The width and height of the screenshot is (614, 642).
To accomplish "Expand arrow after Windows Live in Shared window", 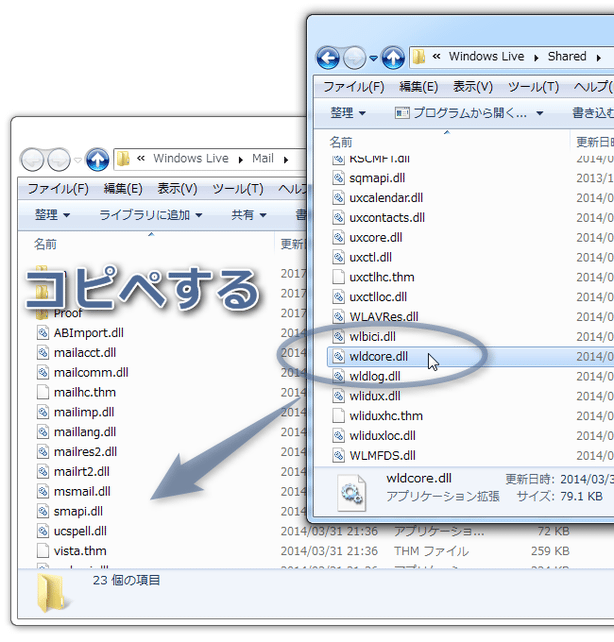I will pos(536,58).
